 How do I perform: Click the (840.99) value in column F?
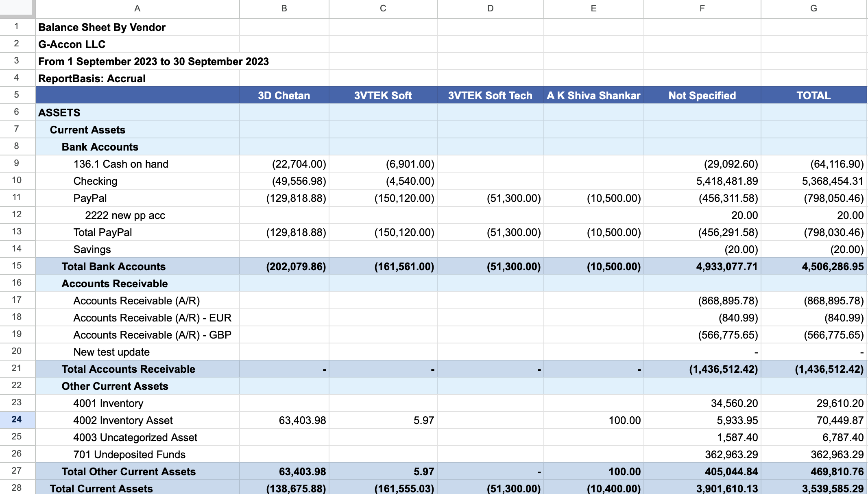(738, 318)
